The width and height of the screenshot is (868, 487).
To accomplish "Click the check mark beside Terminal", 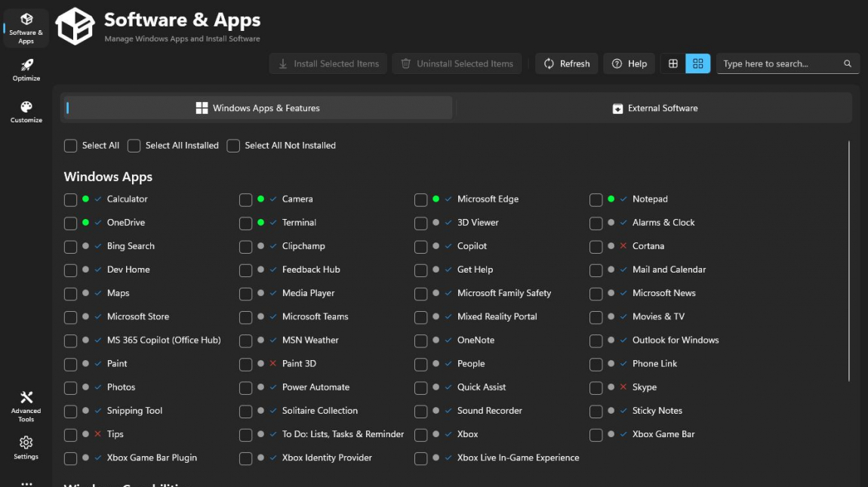I will pos(273,222).
